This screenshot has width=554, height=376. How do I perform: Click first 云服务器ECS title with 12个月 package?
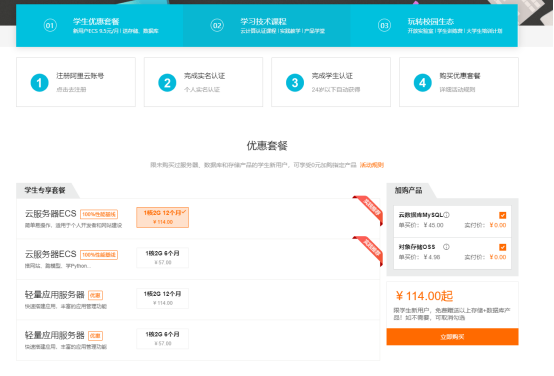coord(51,214)
